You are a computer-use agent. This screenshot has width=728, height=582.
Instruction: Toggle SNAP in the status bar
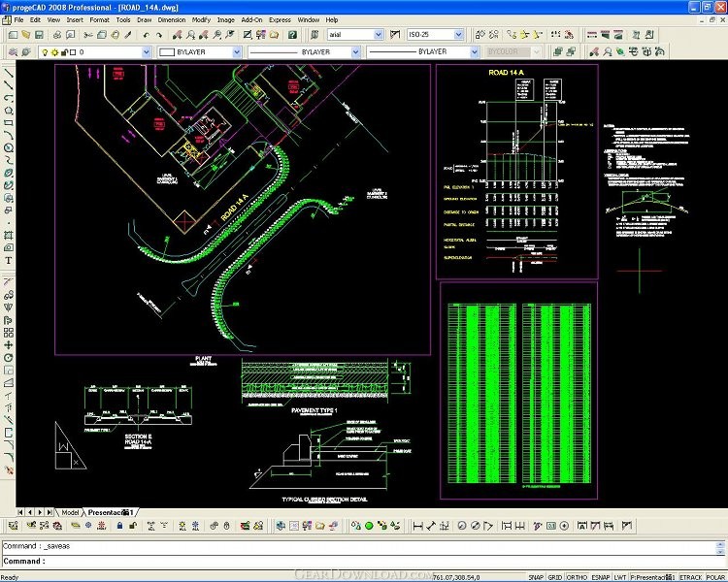point(536,577)
